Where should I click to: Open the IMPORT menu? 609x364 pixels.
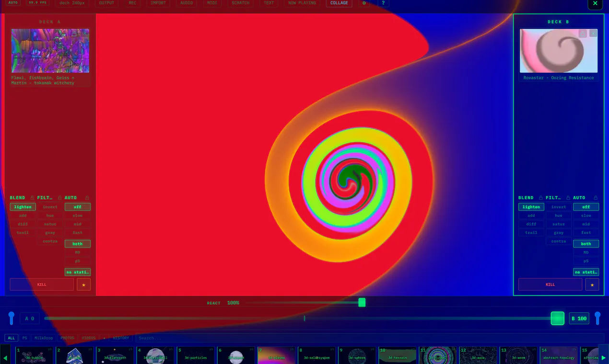158,3
